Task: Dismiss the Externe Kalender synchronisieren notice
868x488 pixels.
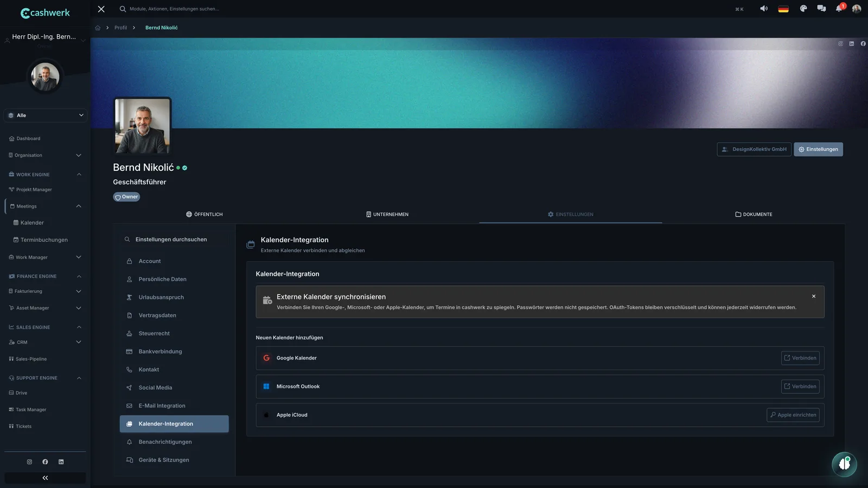Action: point(814,296)
